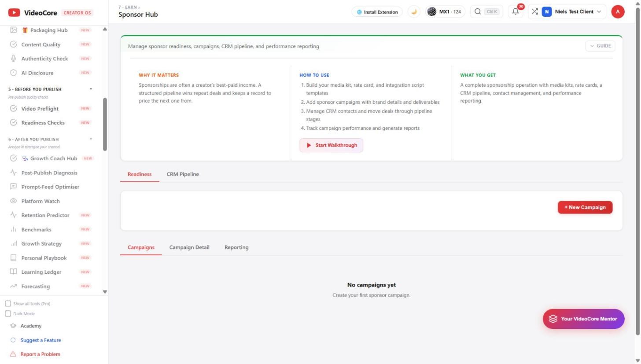Click the shuffle client switch icon
The image size is (641, 364).
pos(534,12)
